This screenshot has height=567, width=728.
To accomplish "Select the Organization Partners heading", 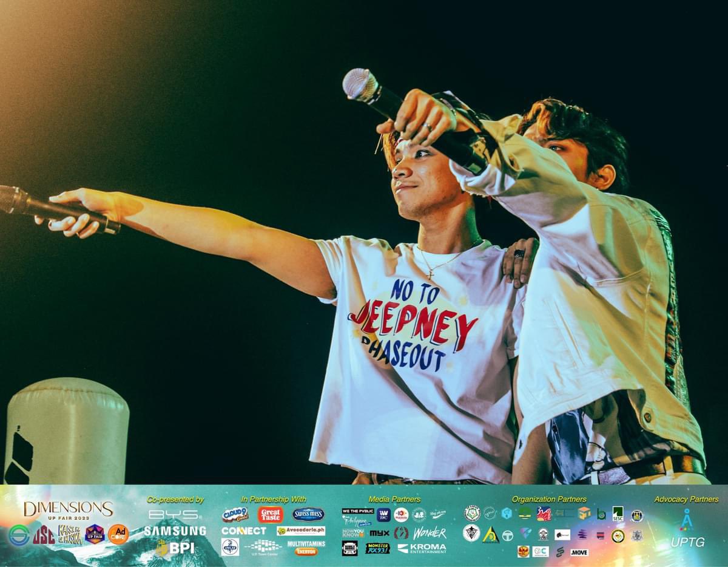I will [x=549, y=498].
